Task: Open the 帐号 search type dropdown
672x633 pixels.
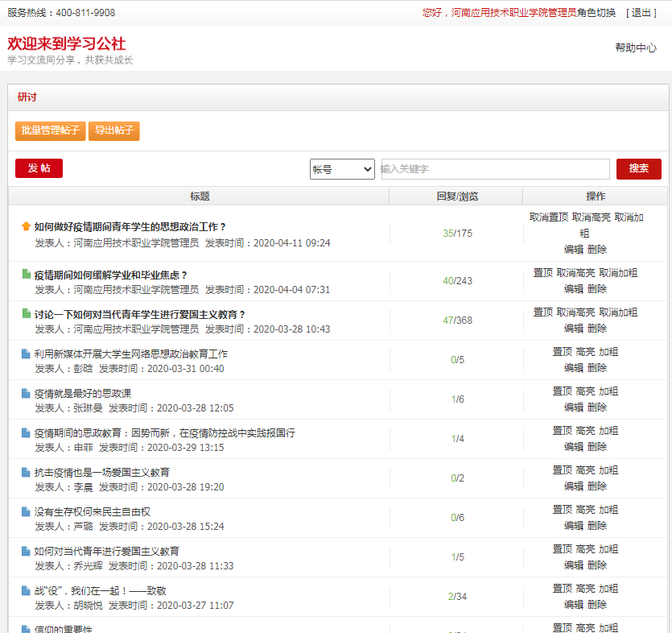Action: click(342, 169)
